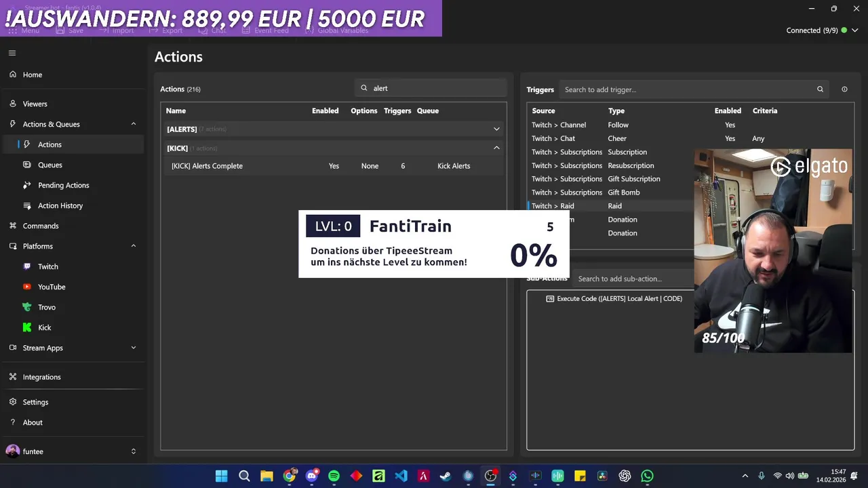Click the 'Kick Alerts' queue cell
The width and height of the screenshot is (868, 488).
click(454, 166)
